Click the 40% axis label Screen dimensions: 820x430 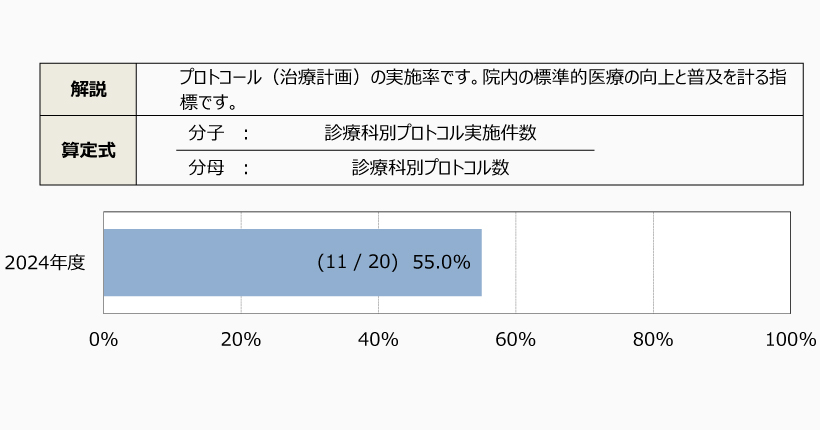coord(378,340)
